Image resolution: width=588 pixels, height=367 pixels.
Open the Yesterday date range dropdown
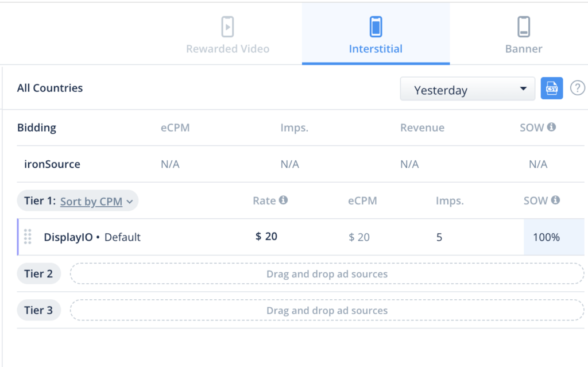point(467,89)
